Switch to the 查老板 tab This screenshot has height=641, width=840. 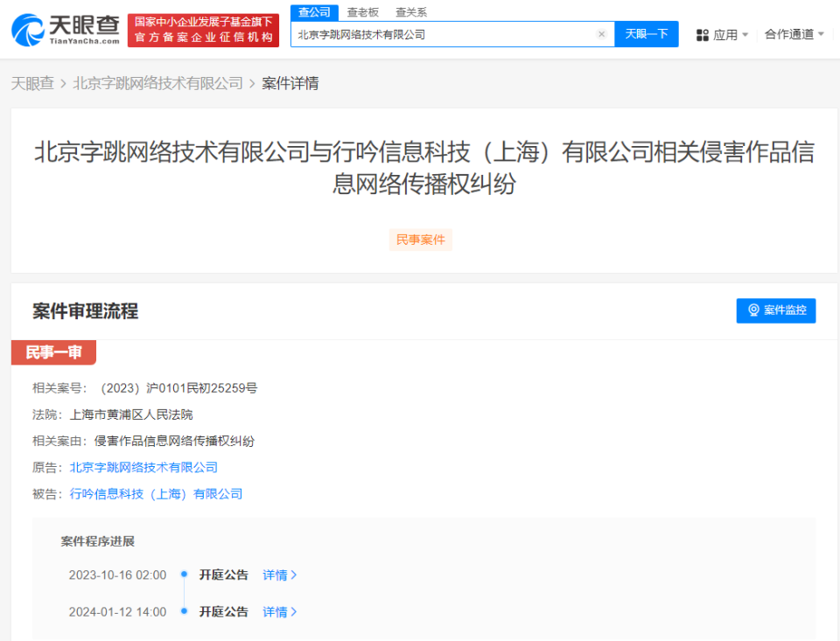pyautogui.click(x=362, y=12)
